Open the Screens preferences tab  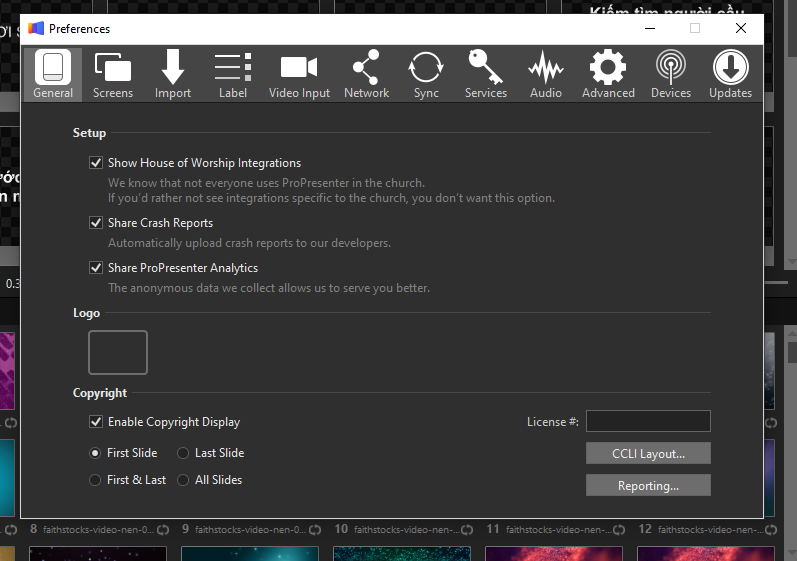coord(113,74)
